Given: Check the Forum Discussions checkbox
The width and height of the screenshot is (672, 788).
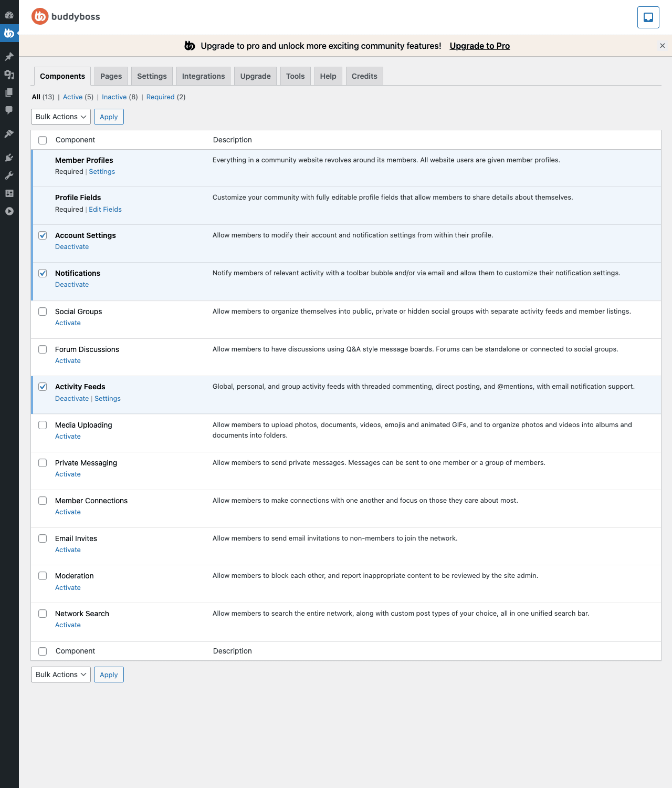Looking at the screenshot, I should [x=43, y=349].
